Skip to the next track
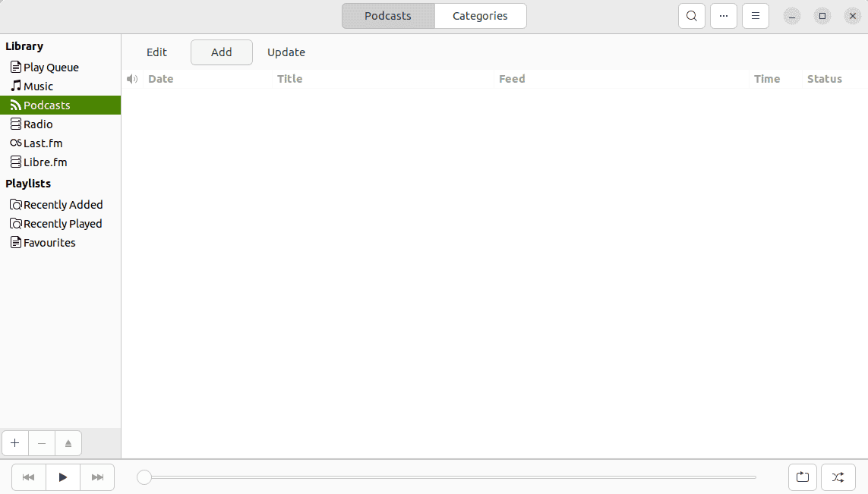Viewport: 868px width, 494px height. click(x=97, y=477)
